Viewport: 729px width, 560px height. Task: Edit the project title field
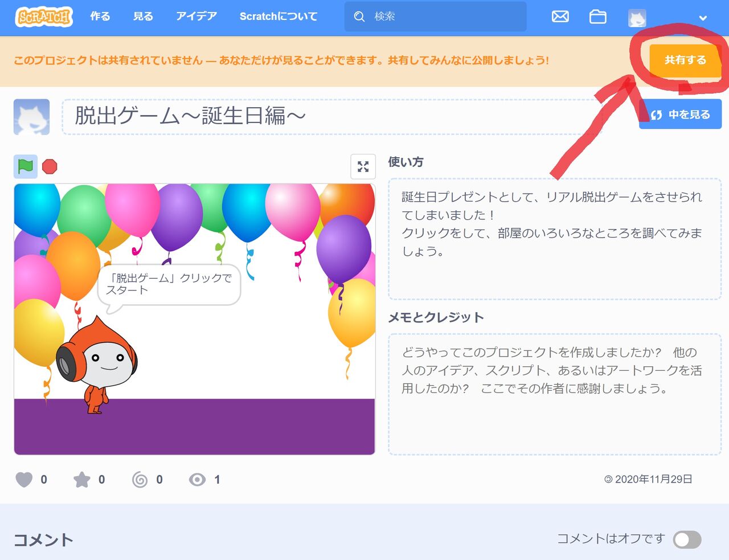(331, 116)
